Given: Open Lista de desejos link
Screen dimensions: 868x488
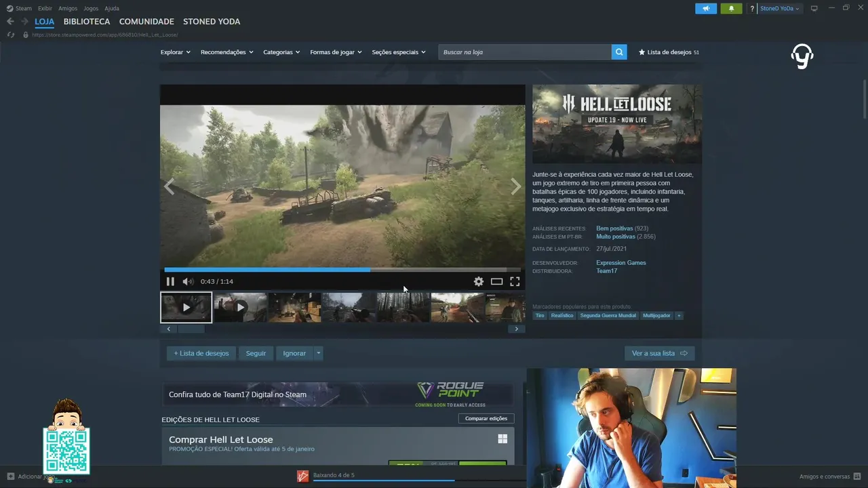Looking at the screenshot, I should point(669,52).
